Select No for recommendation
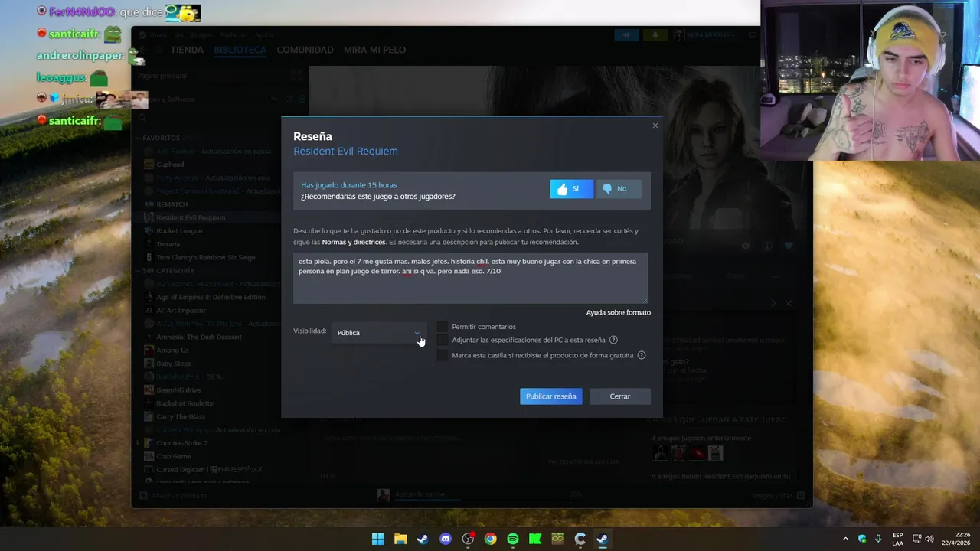The width and height of the screenshot is (980, 551). tap(619, 189)
